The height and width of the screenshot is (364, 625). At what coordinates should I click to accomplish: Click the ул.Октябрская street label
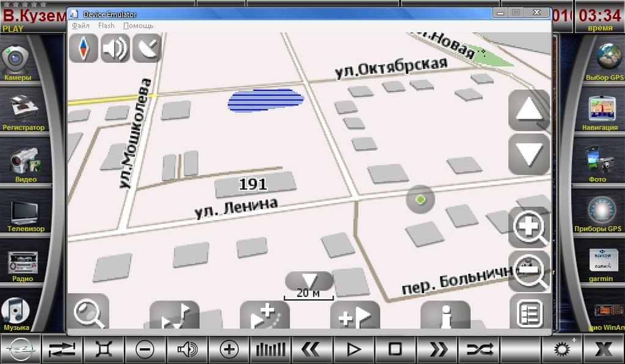coord(390,67)
